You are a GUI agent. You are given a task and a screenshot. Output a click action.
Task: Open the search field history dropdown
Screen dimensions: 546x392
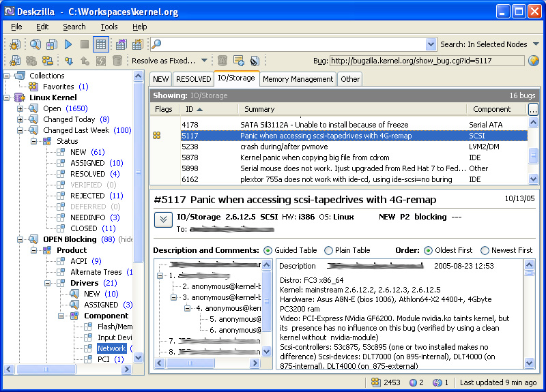(431, 44)
